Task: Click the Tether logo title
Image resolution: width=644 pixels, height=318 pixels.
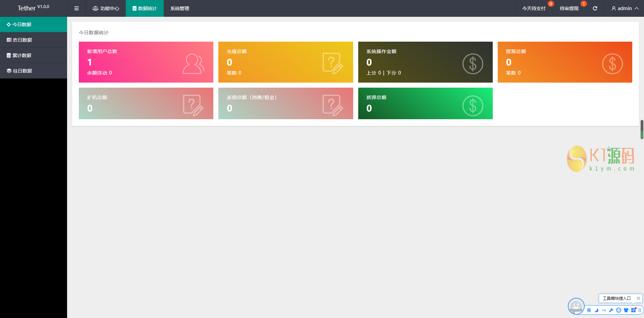Action: click(x=33, y=8)
